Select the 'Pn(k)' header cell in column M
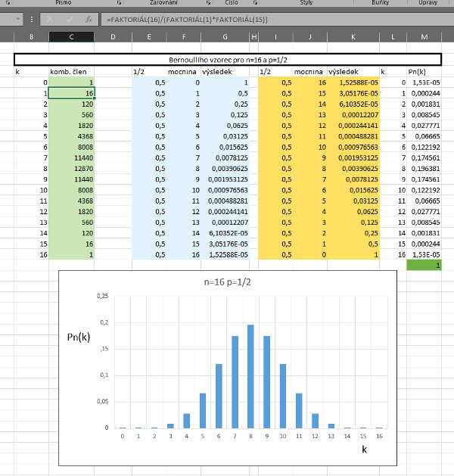The width and height of the screenshot is (454, 476). (x=424, y=72)
